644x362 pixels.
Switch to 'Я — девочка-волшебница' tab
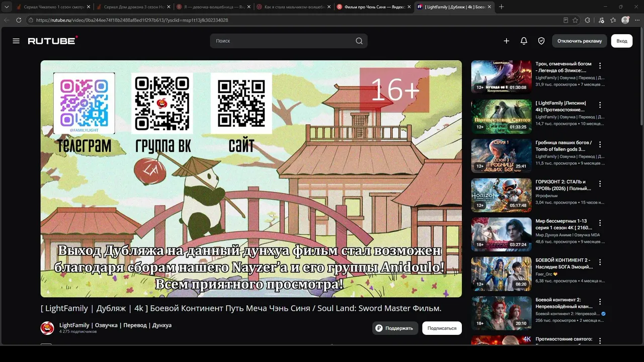pos(212,7)
